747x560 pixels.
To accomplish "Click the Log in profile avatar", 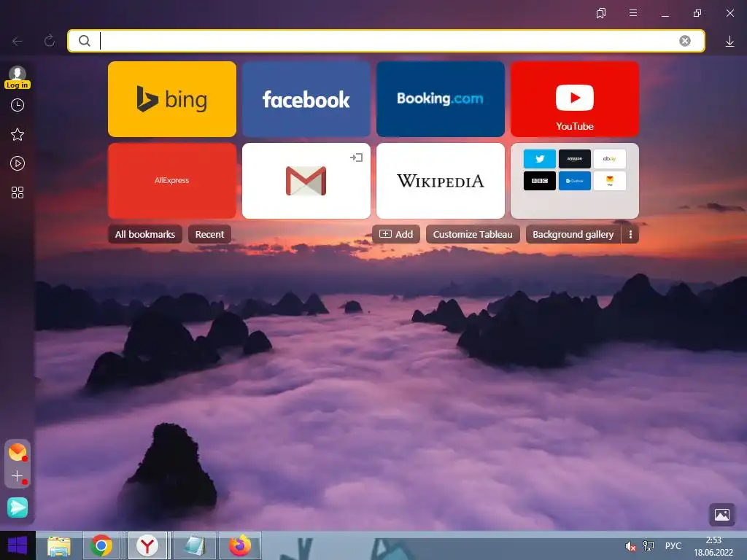I will (x=18, y=77).
